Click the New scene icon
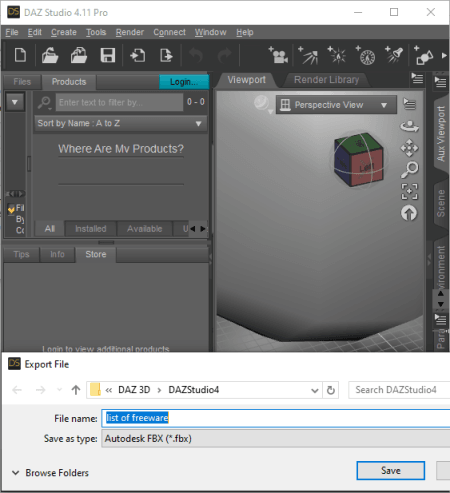The width and height of the screenshot is (450, 493). click(x=20, y=55)
